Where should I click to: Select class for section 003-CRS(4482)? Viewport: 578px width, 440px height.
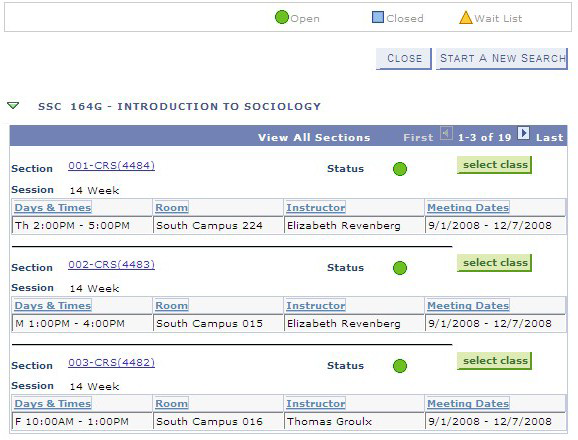(495, 361)
